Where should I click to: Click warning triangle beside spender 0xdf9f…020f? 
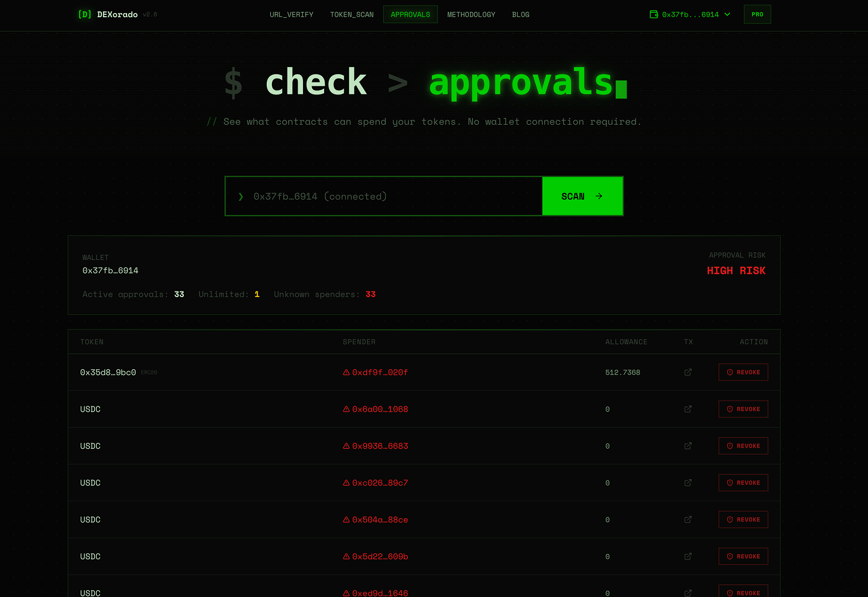(346, 372)
